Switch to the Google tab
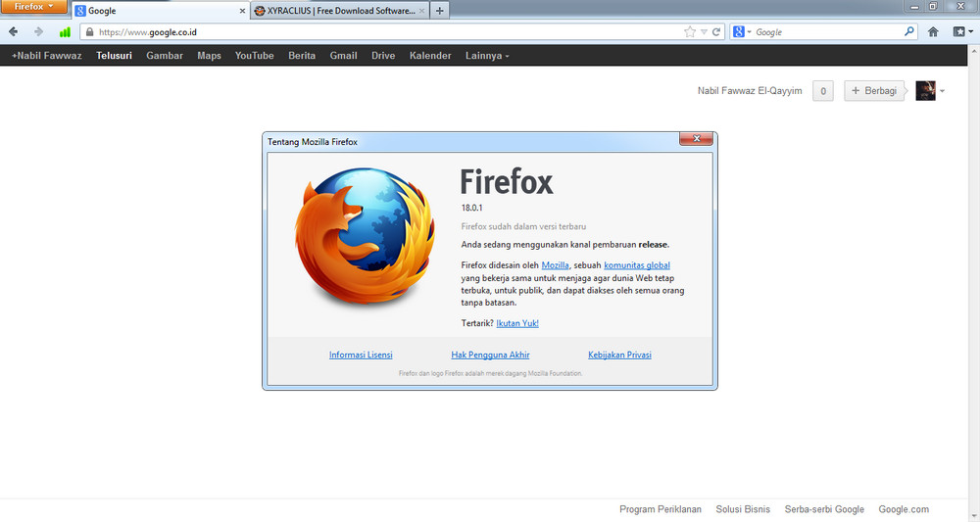980x522 pixels. [160, 11]
